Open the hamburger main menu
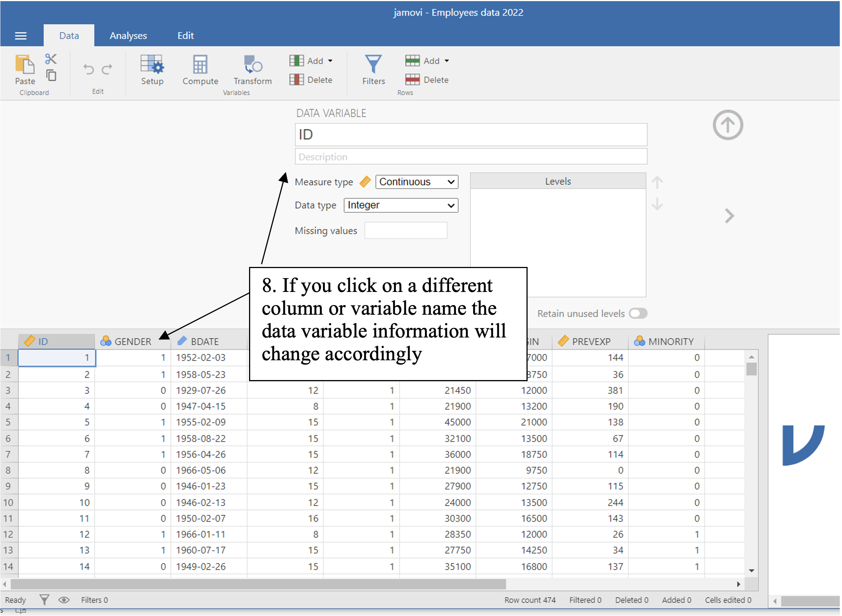 click(21, 36)
